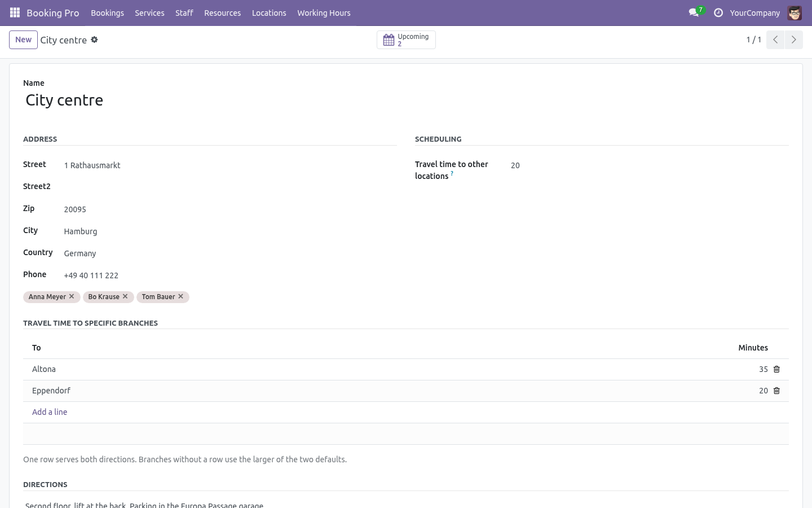Screen dimensions: 812x508
Task: Open the Staff menu
Action: point(184,12)
